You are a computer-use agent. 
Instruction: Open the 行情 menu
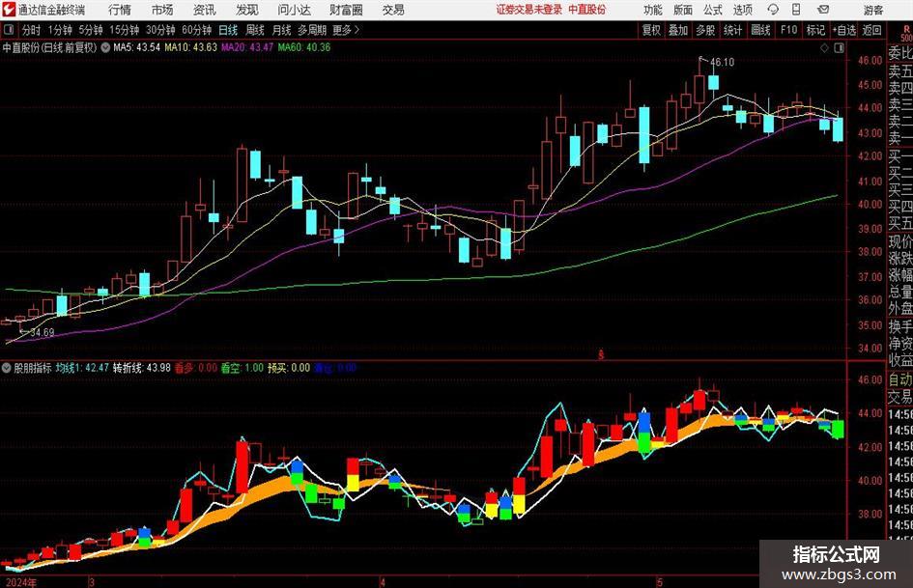point(120,10)
